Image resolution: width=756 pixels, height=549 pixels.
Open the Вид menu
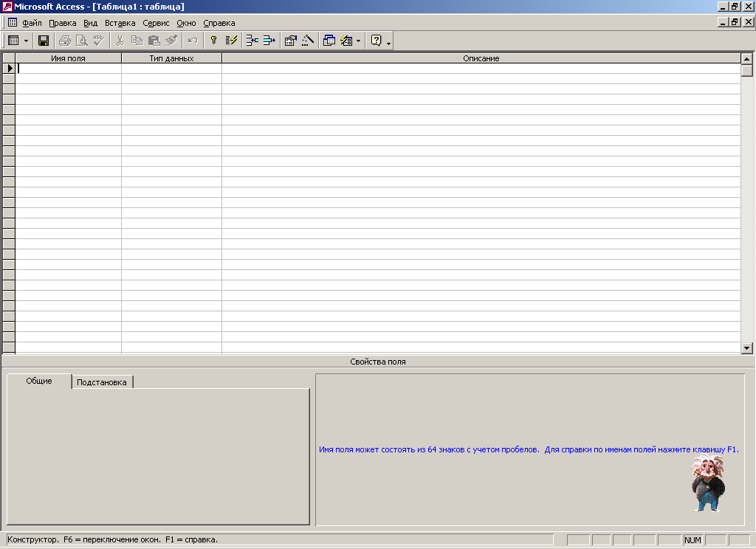coord(90,23)
